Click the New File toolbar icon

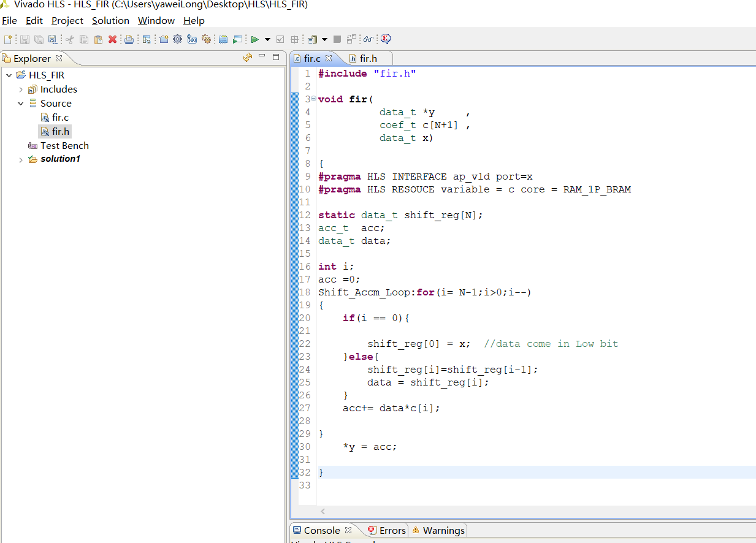[8, 39]
